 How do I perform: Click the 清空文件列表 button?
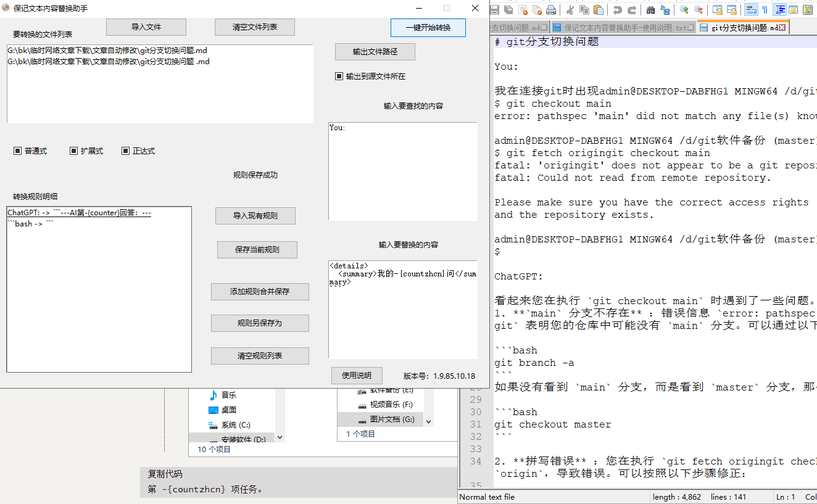(255, 27)
